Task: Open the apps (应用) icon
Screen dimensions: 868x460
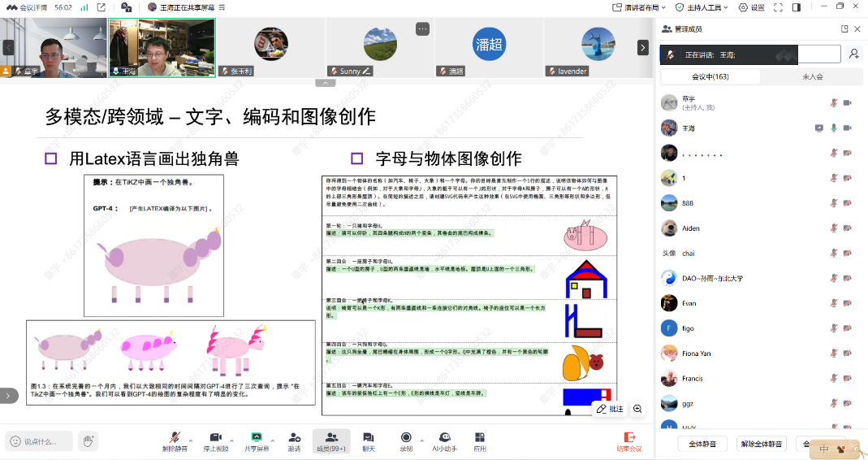Action: pyautogui.click(x=480, y=438)
